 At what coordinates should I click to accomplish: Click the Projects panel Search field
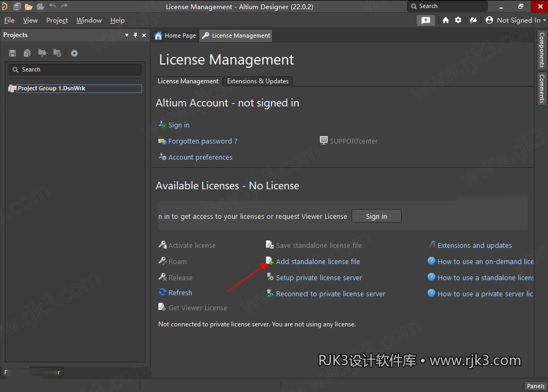[x=75, y=69]
